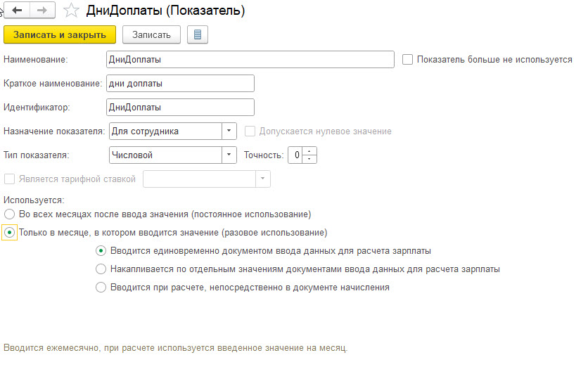Enable the Показатель больше не используется checkbox
The width and height of the screenshot is (588, 367).
pos(408,60)
